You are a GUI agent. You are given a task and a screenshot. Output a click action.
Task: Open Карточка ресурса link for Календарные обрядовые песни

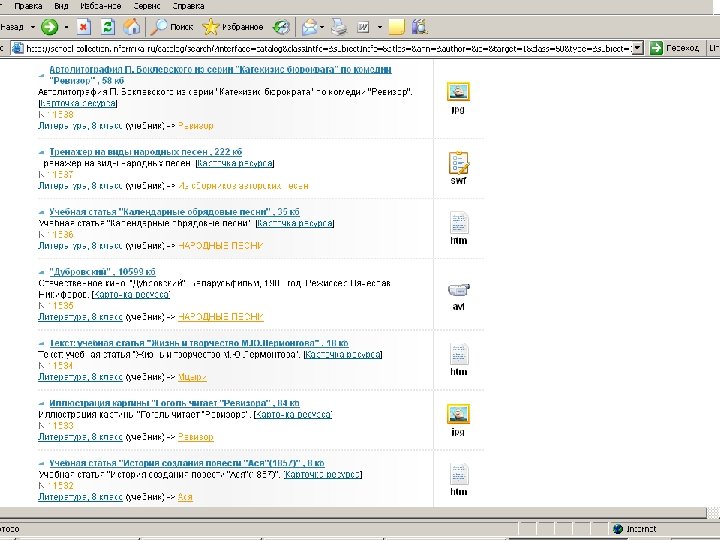point(295,224)
